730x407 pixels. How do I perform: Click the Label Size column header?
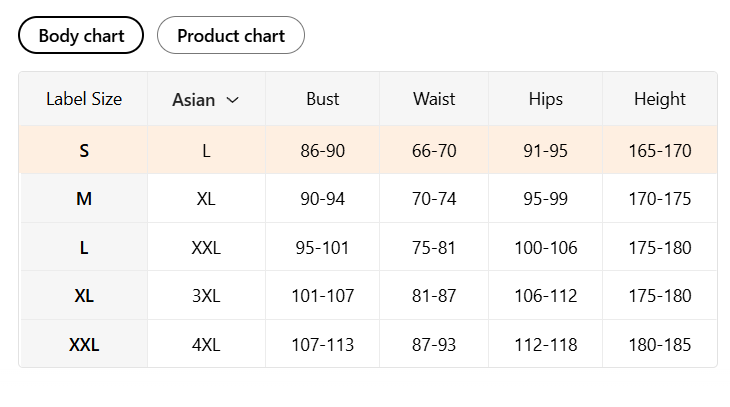tap(84, 99)
